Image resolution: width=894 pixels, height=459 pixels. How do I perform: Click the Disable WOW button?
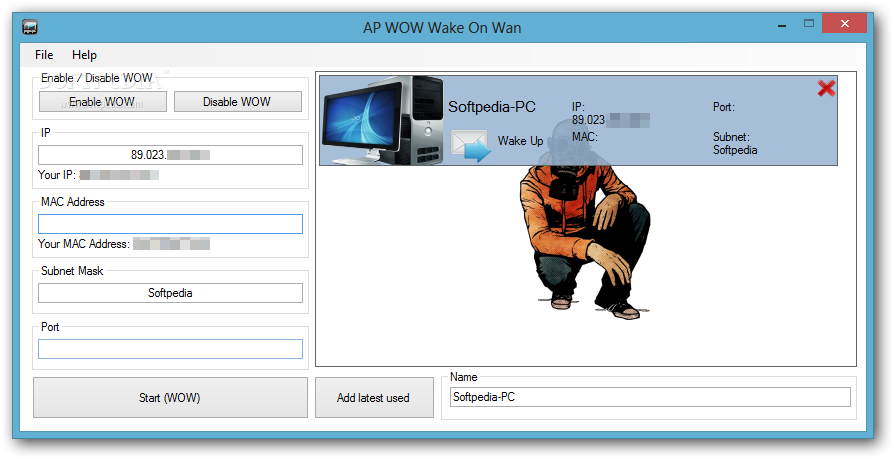pyautogui.click(x=238, y=101)
